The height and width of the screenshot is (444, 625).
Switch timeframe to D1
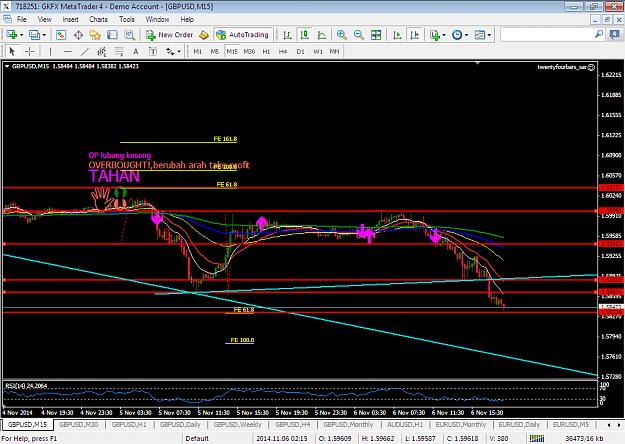(x=300, y=51)
